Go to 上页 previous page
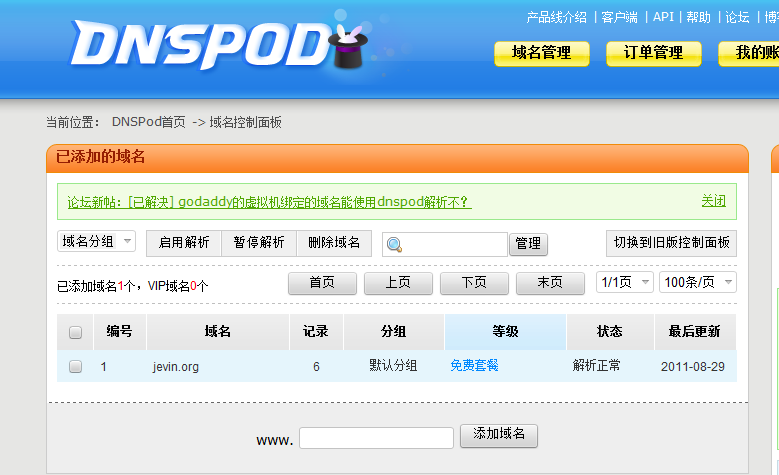Image resolution: width=779 pixels, height=475 pixels. click(398, 283)
